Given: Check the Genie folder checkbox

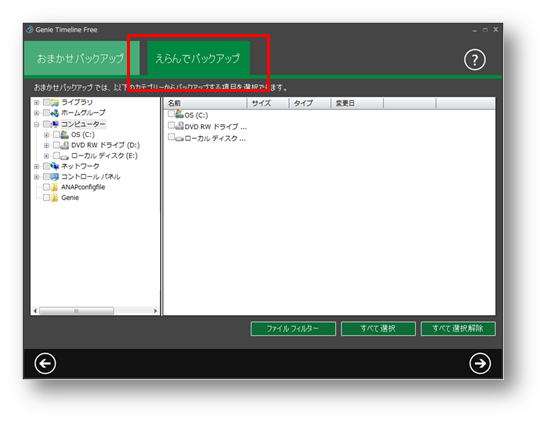Looking at the screenshot, I should point(47,198).
